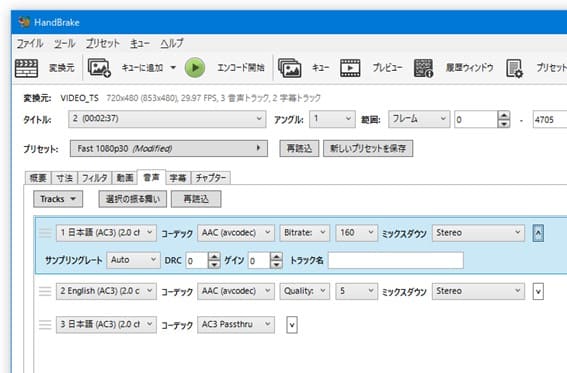Open queue via stacked images icon
Viewport: 567px width, 373px height.
(289, 68)
